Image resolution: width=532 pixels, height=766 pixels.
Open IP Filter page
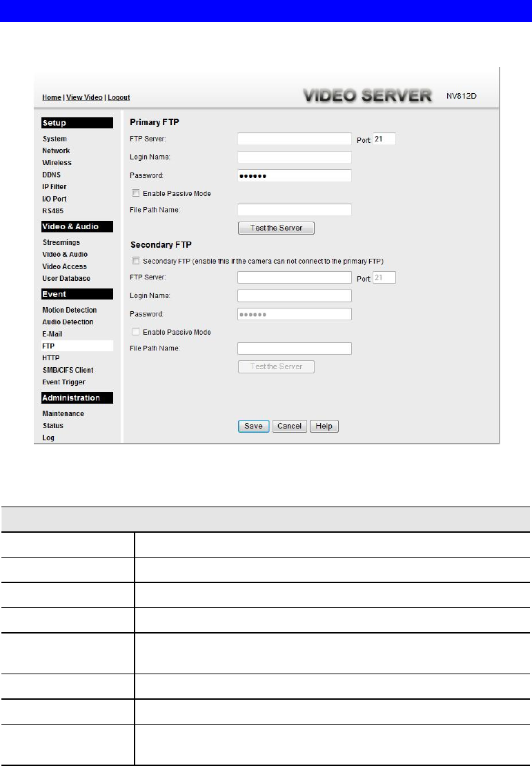55,186
